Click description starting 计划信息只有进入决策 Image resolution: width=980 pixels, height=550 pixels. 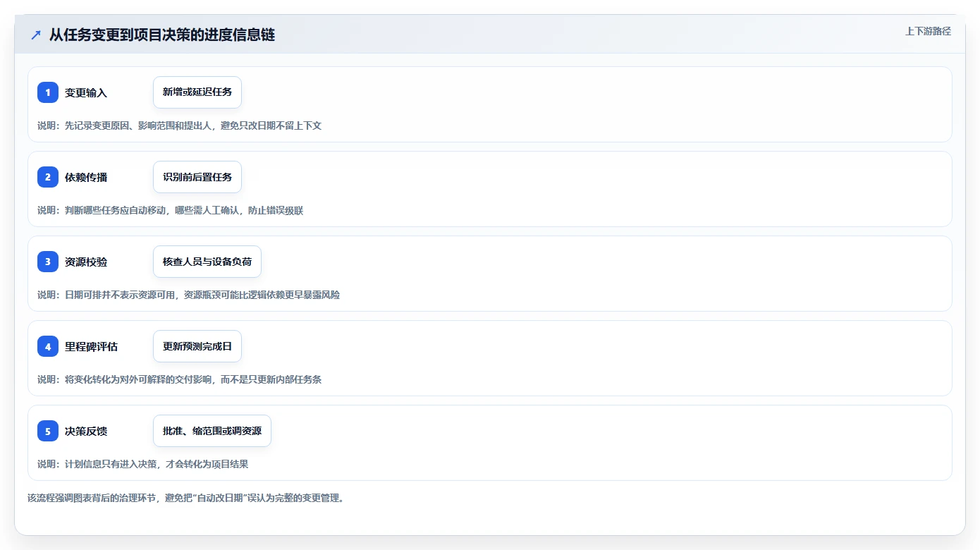coord(142,464)
